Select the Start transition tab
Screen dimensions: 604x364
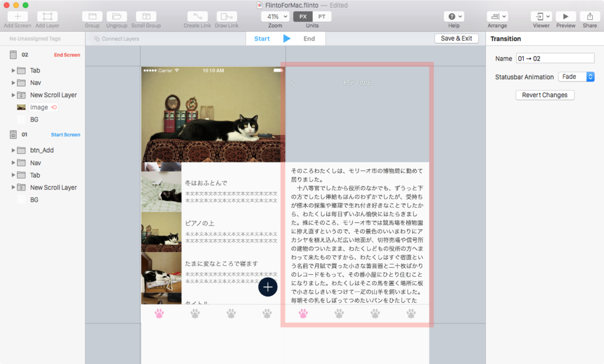point(262,38)
